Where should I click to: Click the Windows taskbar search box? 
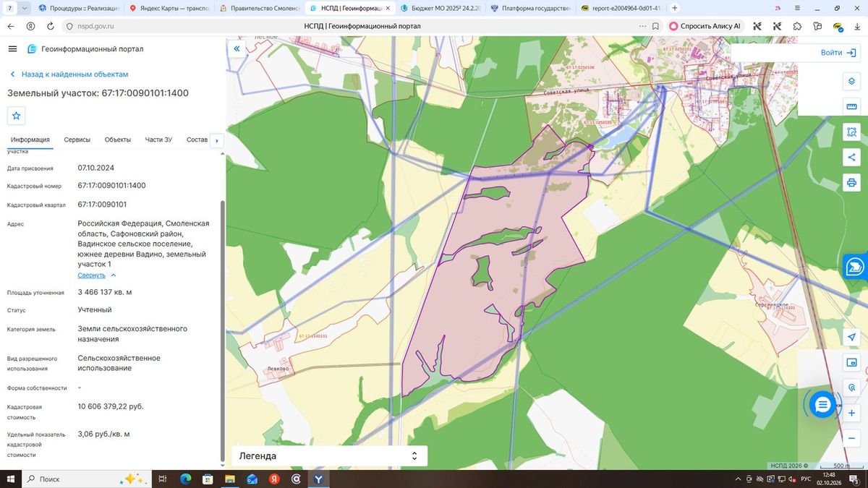coord(85,479)
